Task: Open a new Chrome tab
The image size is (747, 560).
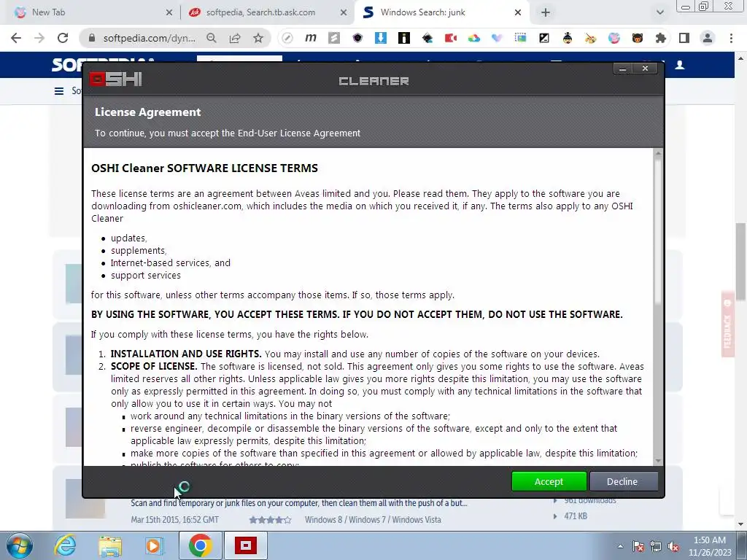Action: (x=546, y=12)
